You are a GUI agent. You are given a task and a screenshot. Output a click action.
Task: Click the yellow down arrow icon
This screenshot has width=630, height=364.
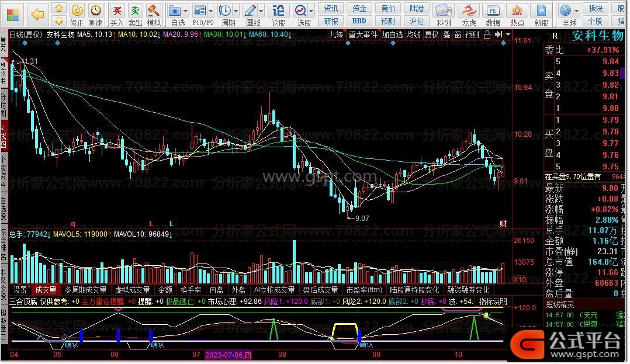[59, 21]
